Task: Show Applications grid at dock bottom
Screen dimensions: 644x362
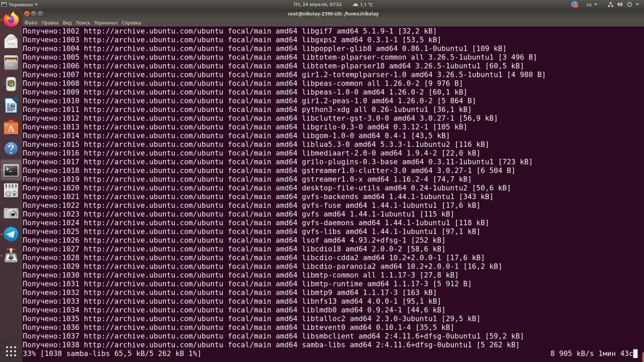Action: (x=11, y=350)
